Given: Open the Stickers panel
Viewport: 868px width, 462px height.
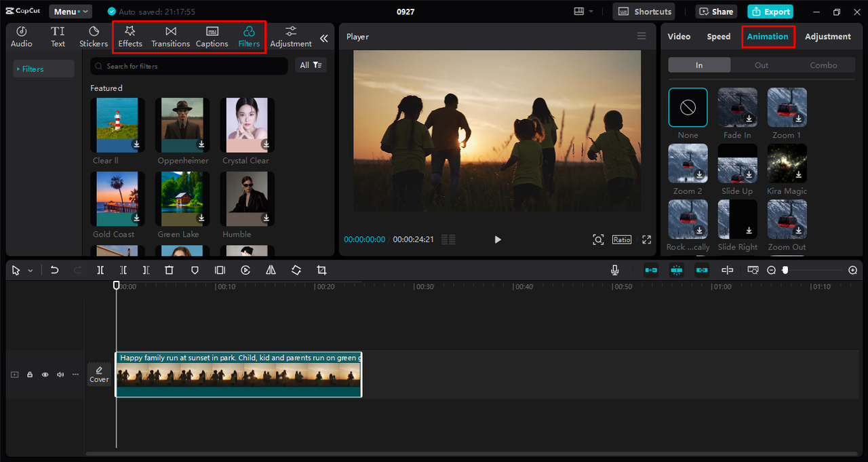Looking at the screenshot, I should click(94, 37).
